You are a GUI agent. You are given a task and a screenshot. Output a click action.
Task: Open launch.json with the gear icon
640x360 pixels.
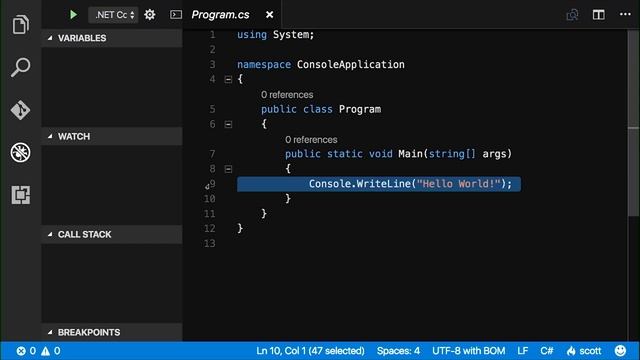click(150, 15)
